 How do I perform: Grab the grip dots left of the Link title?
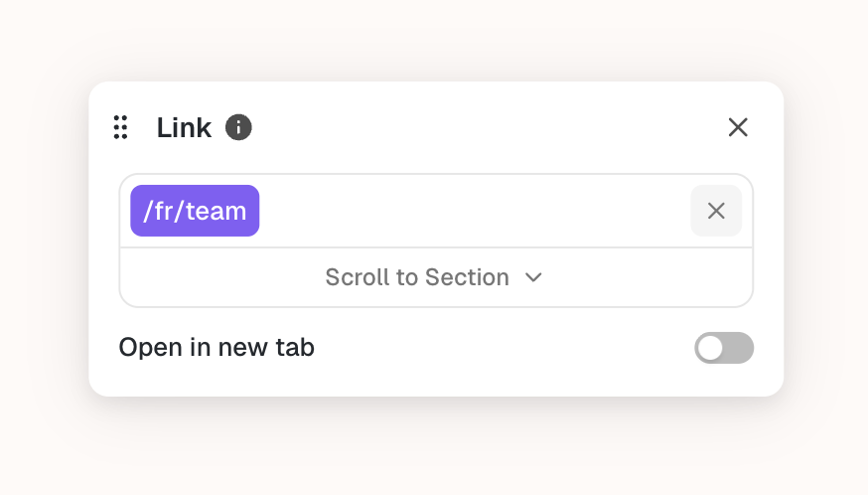[120, 127]
